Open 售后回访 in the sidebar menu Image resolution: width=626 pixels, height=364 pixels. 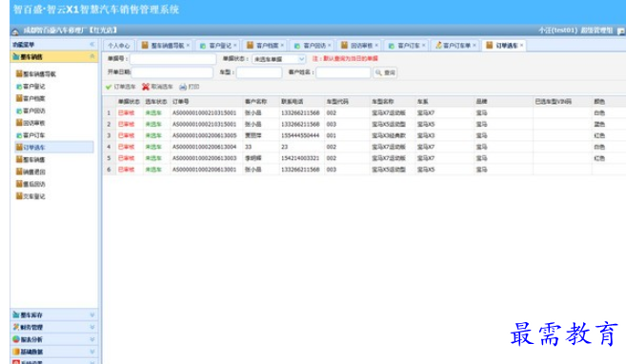30,184
